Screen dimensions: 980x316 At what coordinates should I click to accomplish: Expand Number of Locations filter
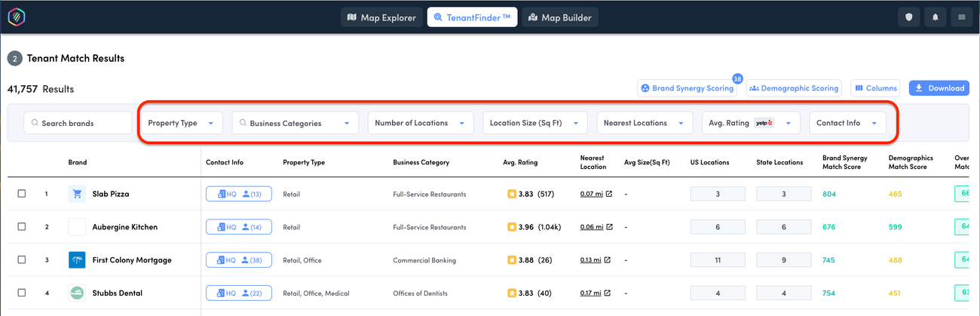pyautogui.click(x=420, y=123)
